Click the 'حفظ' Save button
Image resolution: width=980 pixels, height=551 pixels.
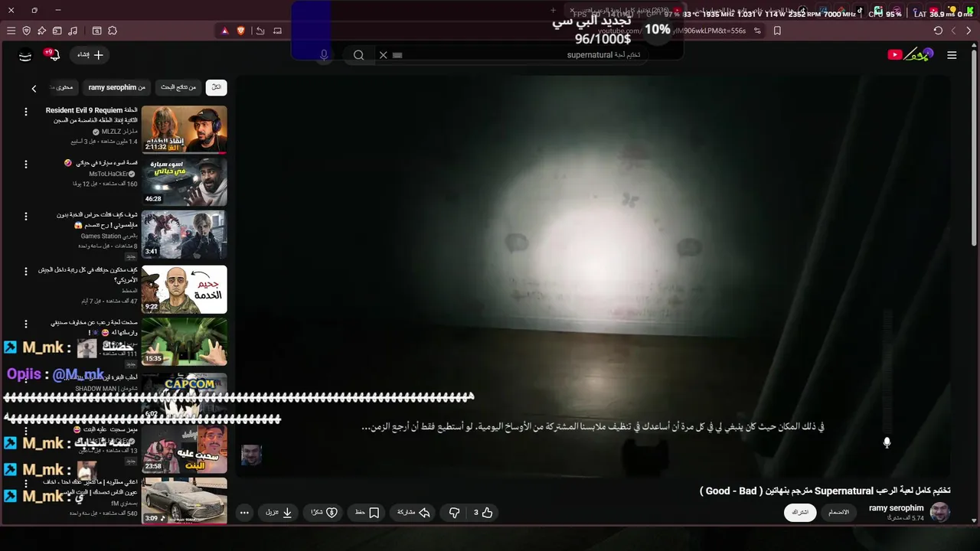pyautogui.click(x=367, y=513)
